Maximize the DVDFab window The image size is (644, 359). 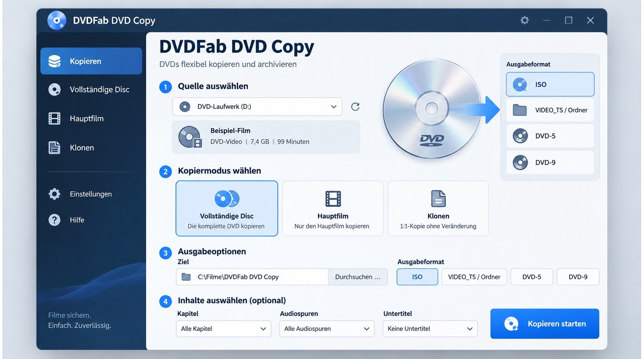569,21
